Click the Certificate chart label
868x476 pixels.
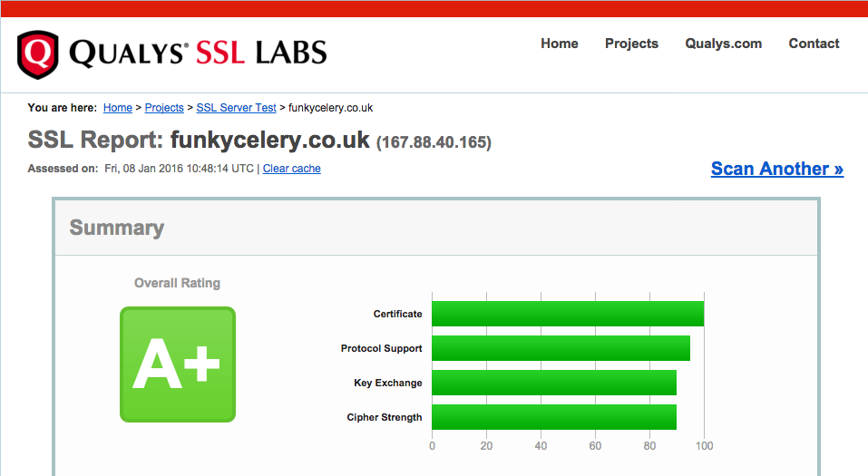[397, 314]
